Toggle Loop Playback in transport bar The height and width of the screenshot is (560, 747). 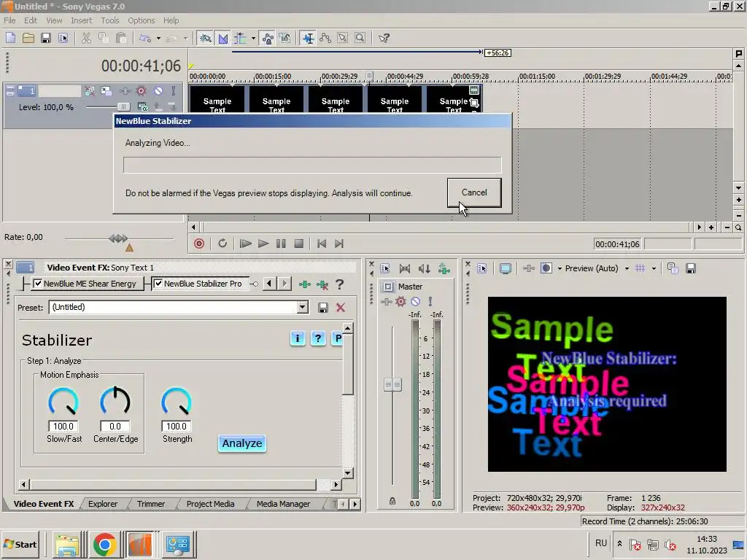pyautogui.click(x=222, y=244)
